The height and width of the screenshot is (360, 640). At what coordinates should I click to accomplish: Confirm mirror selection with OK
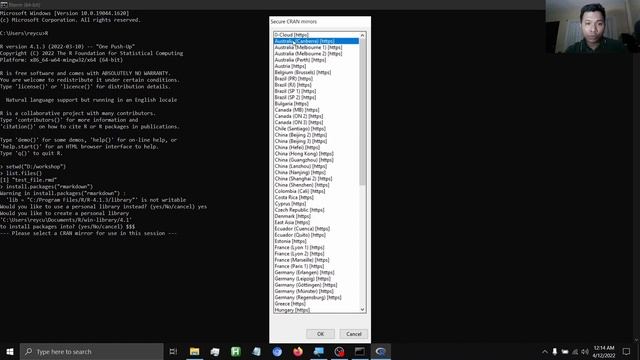pos(320,334)
